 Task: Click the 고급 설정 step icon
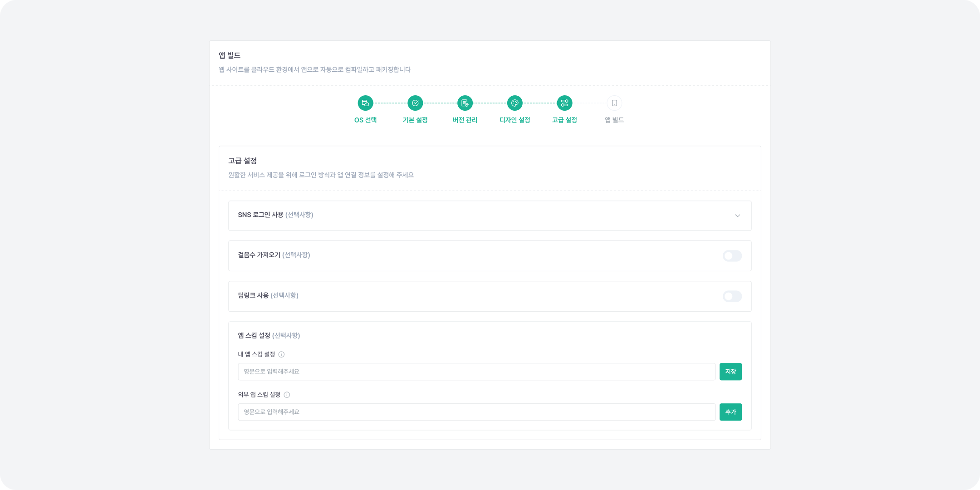pyautogui.click(x=565, y=103)
